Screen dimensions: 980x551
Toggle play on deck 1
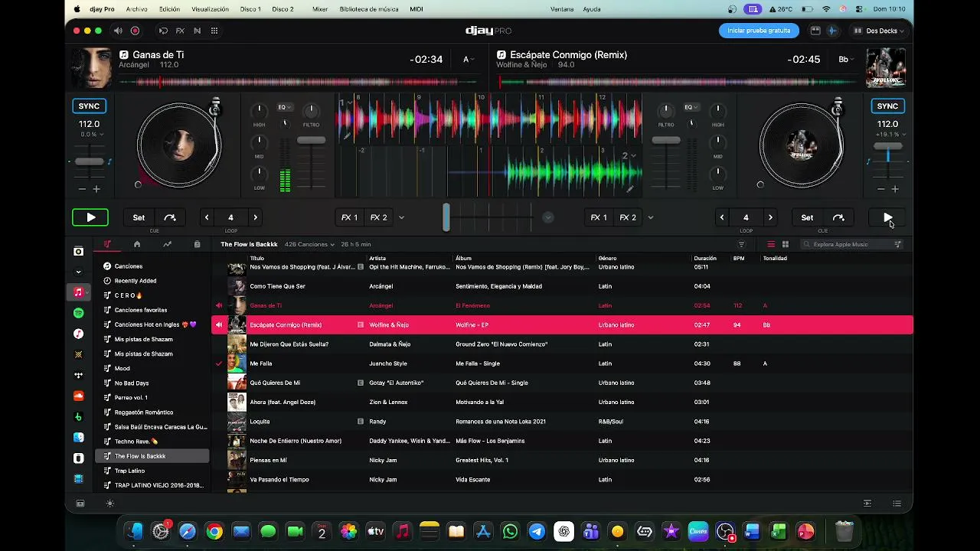point(90,217)
